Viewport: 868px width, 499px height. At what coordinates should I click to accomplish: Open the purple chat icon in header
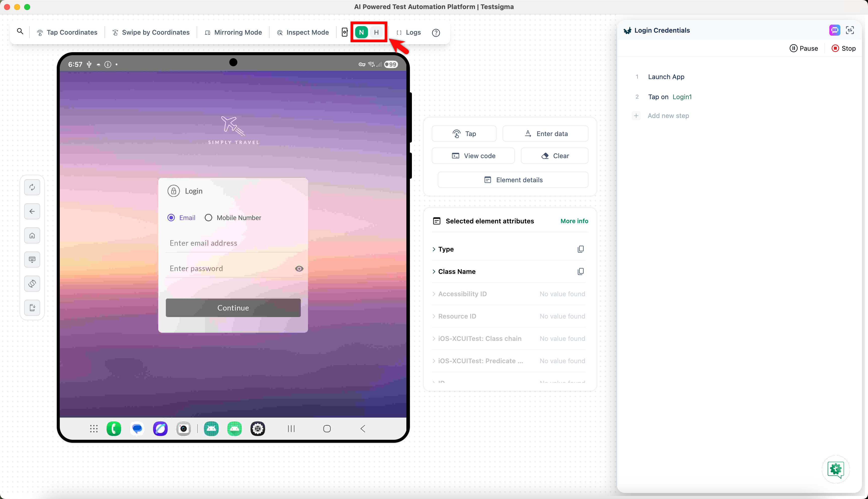pyautogui.click(x=834, y=30)
